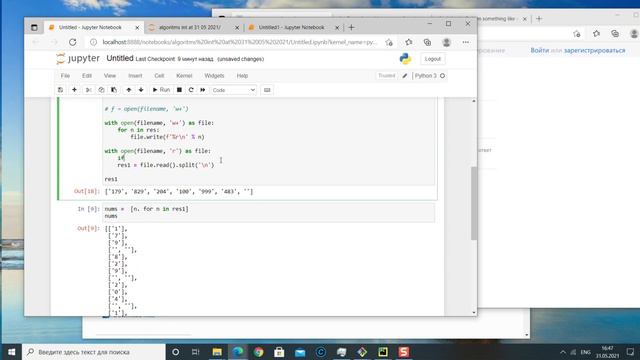
Task: Save notebook with the floppy disk icon
Action: tap(60, 90)
